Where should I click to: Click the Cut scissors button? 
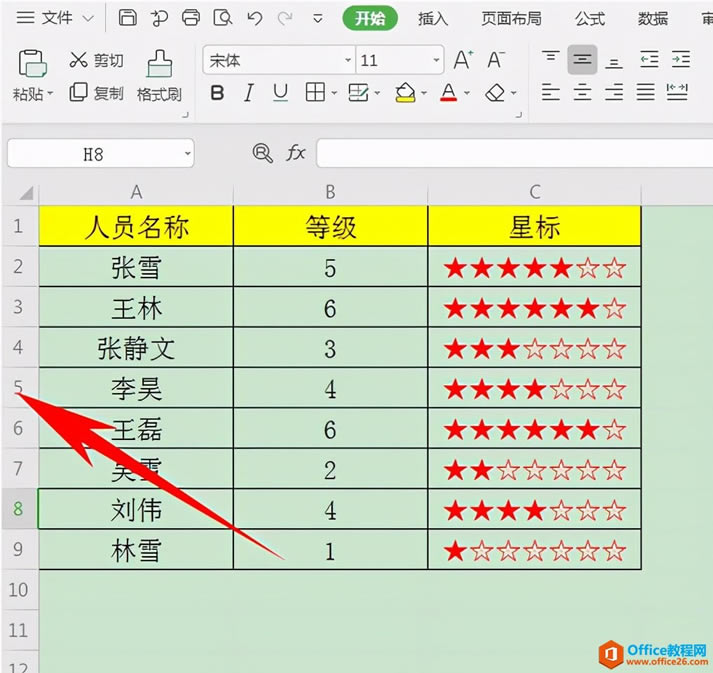[79, 61]
